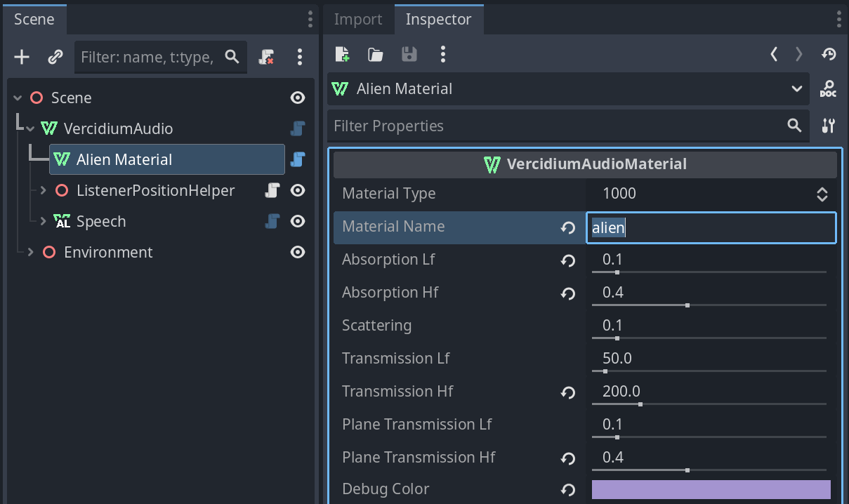Screen dimensions: 849x504
Task: Switch to the Import tab
Action: tap(358, 20)
